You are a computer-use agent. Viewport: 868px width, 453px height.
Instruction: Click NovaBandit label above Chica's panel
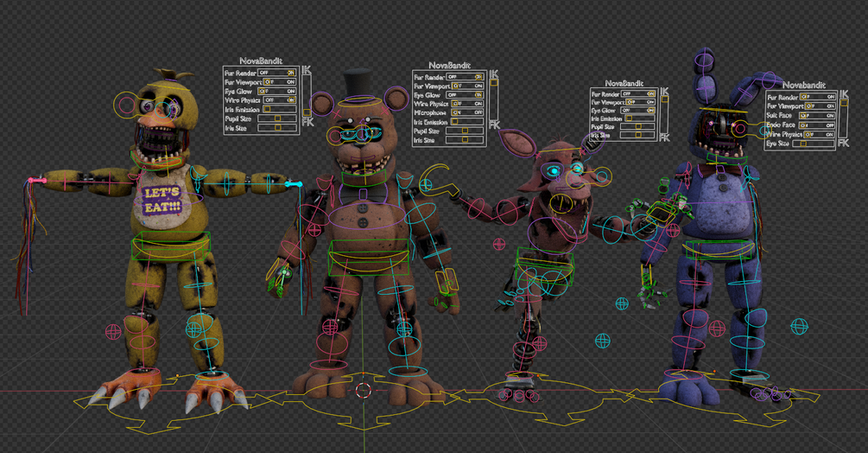coord(261,61)
